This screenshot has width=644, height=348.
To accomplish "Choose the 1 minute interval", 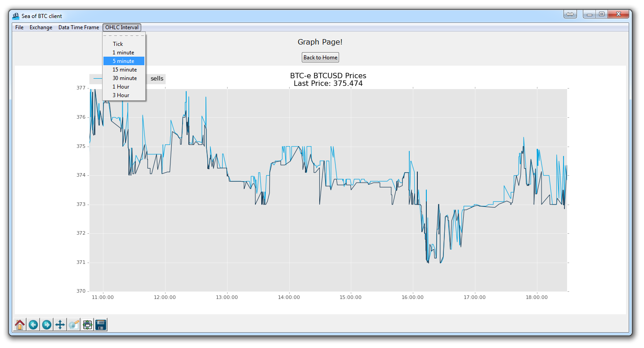I will coord(123,53).
